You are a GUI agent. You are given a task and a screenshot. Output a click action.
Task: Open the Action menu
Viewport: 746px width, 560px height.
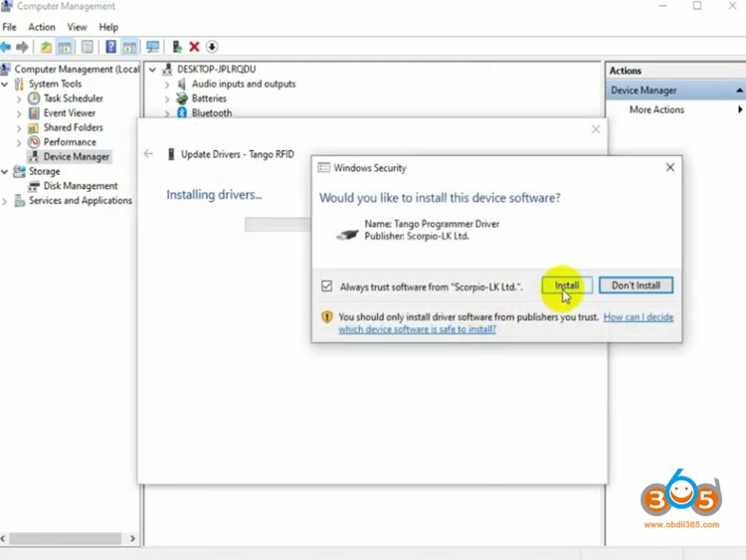[42, 27]
